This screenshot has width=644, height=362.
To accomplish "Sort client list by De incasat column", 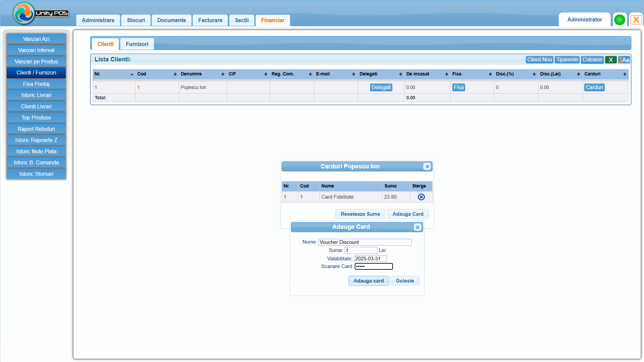I will point(427,74).
